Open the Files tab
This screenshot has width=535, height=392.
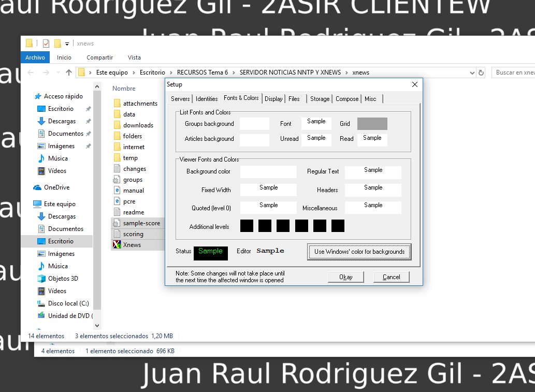click(x=294, y=99)
